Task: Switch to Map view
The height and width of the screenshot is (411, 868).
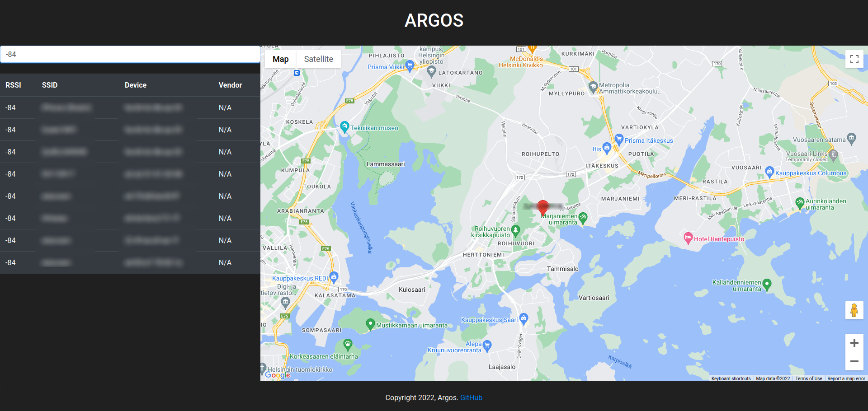Action: pos(280,59)
